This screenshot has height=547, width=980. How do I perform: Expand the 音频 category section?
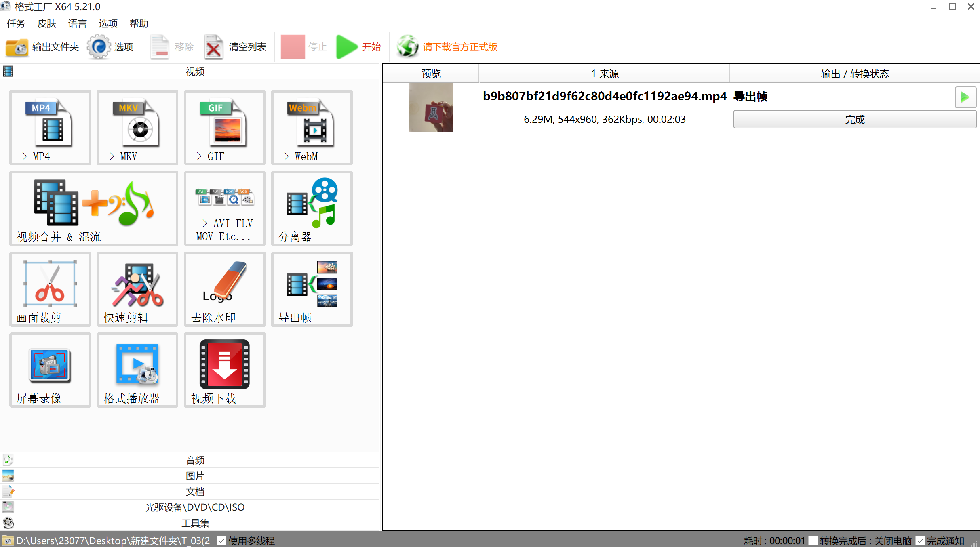pos(195,460)
